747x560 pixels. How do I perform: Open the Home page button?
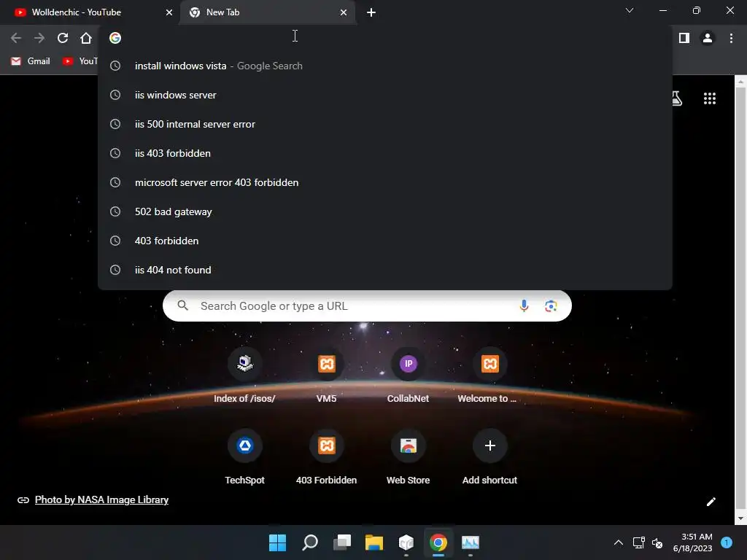[86, 38]
